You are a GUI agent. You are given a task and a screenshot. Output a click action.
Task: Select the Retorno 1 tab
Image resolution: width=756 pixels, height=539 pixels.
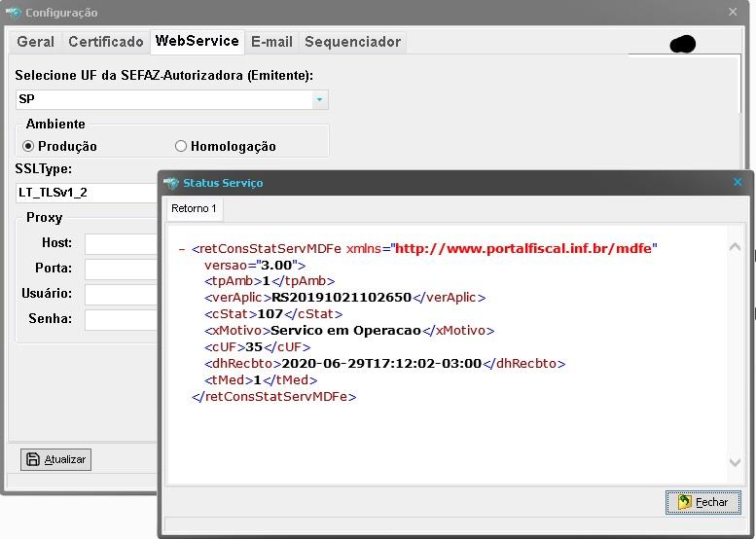[194, 209]
